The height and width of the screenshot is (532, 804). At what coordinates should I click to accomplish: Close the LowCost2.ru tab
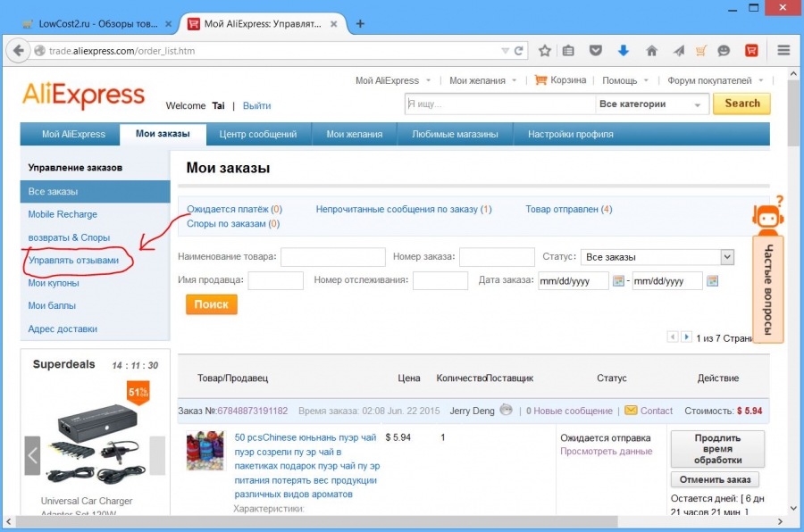(x=168, y=24)
